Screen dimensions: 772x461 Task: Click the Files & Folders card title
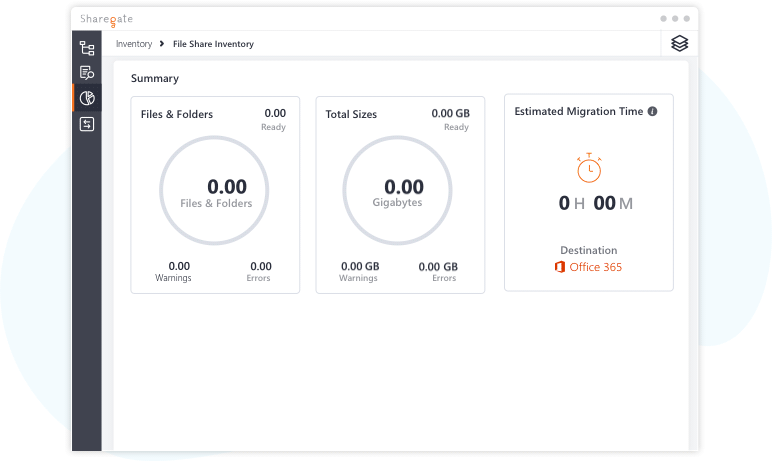point(177,114)
